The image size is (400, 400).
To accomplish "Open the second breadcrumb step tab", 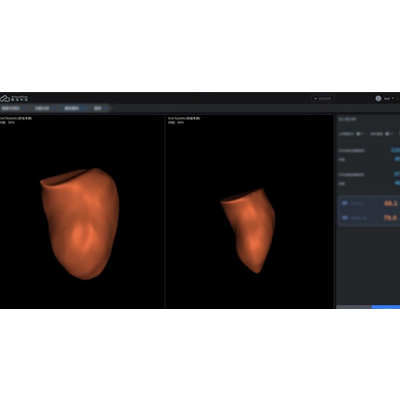I will pyautogui.click(x=42, y=108).
